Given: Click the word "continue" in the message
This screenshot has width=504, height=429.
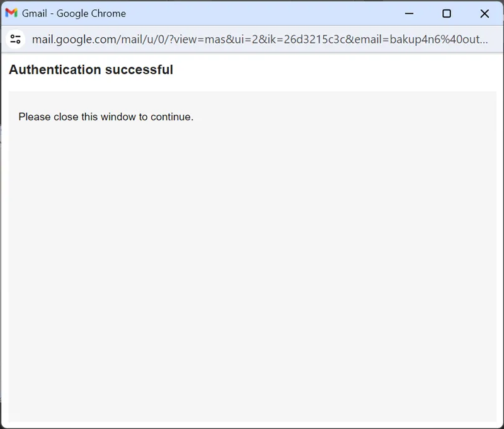Looking at the screenshot, I should (171, 117).
